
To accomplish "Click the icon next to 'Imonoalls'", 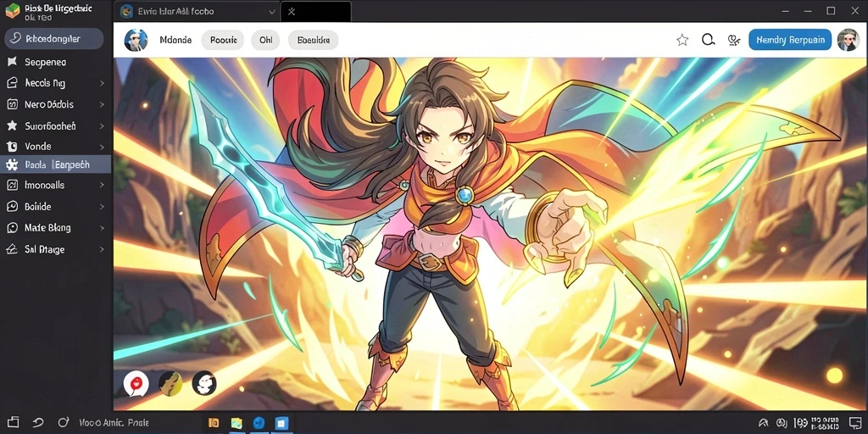I will tap(12, 185).
